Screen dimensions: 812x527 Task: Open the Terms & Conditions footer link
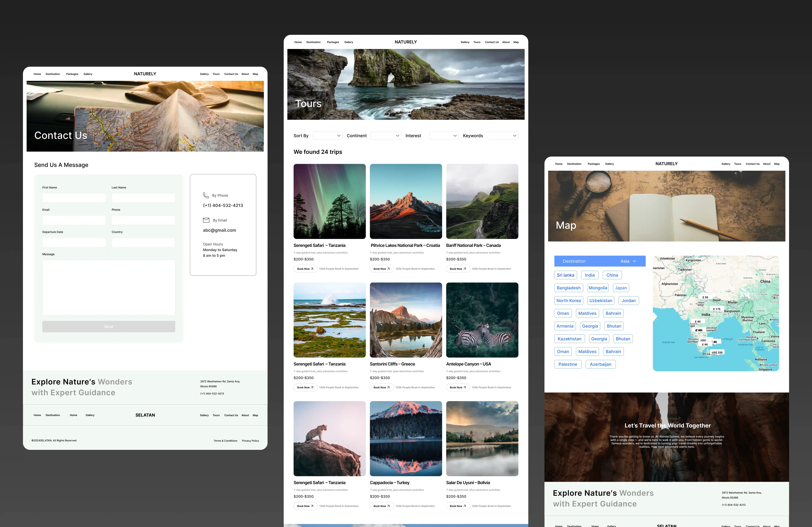(x=225, y=441)
